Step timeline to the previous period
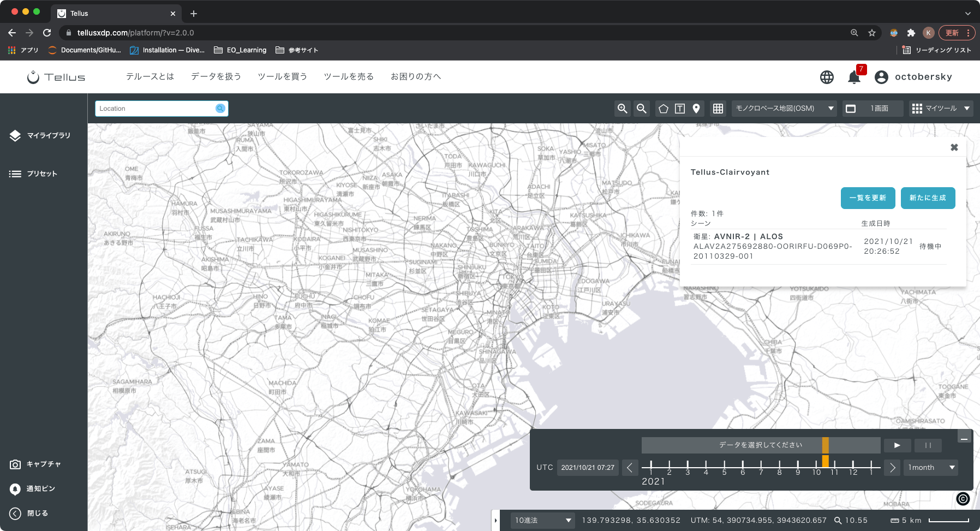980x531 pixels. click(630, 468)
